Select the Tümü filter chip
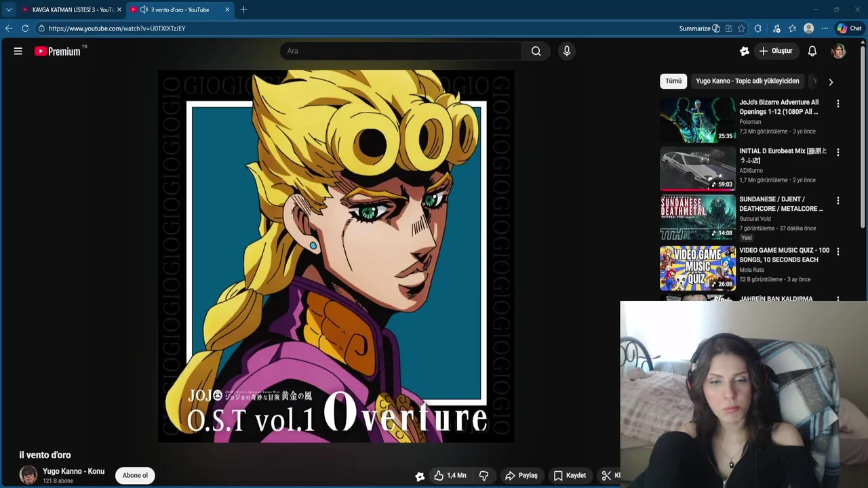 673,81
